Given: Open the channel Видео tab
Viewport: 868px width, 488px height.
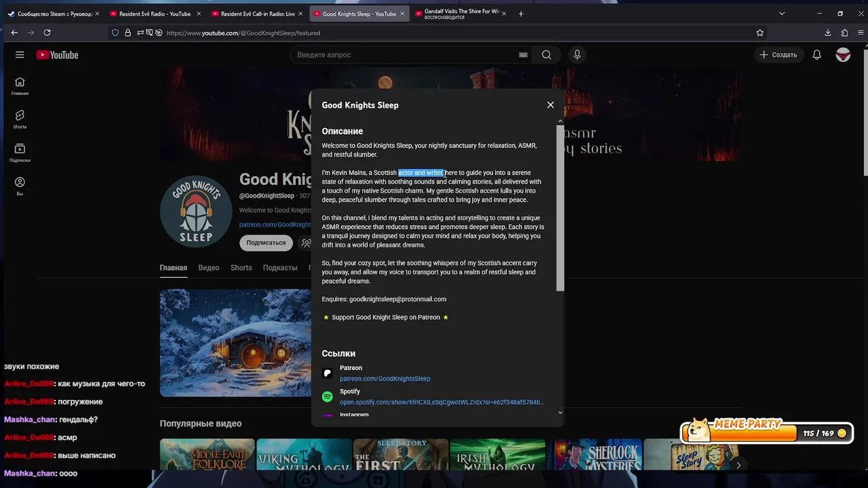Looking at the screenshot, I should coord(209,268).
